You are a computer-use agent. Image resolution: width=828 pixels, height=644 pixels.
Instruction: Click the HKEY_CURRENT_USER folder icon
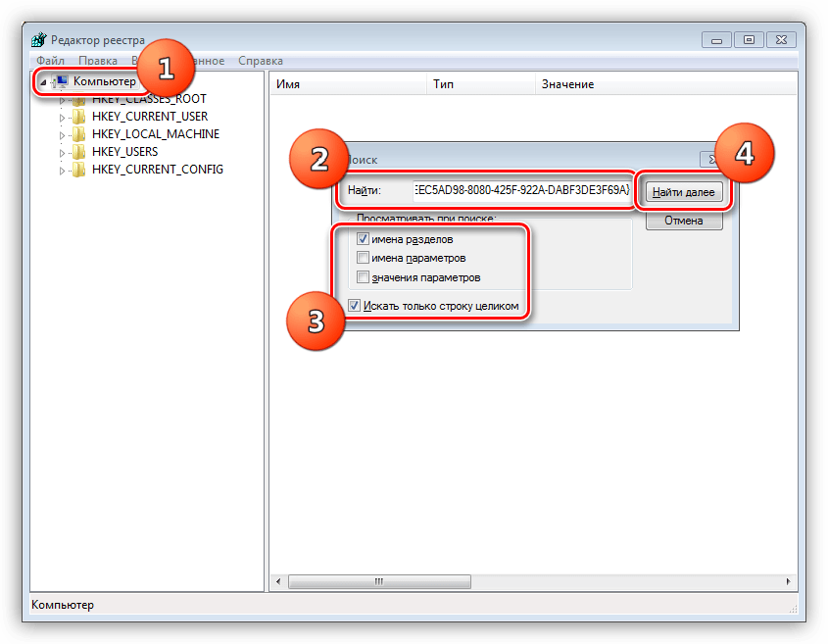coord(79,117)
